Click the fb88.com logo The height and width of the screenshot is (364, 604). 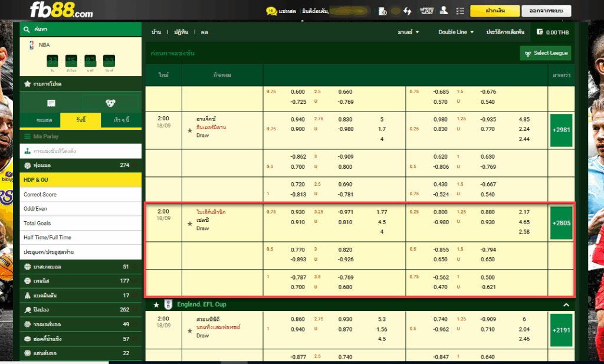coord(61,9)
